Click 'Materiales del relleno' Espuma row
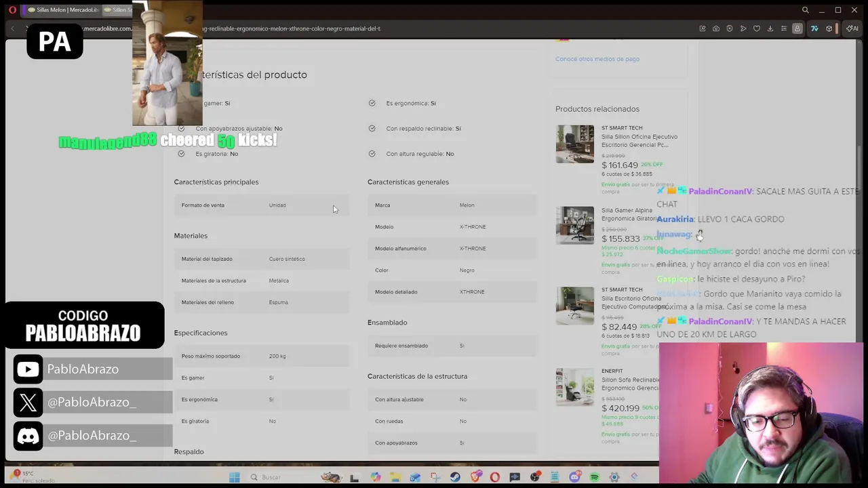Image resolution: width=868 pixels, height=488 pixels. (x=261, y=302)
